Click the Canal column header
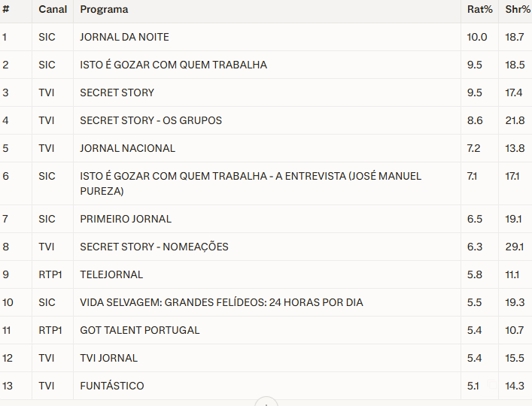Screen dimensions: 532x406 [53, 10]
